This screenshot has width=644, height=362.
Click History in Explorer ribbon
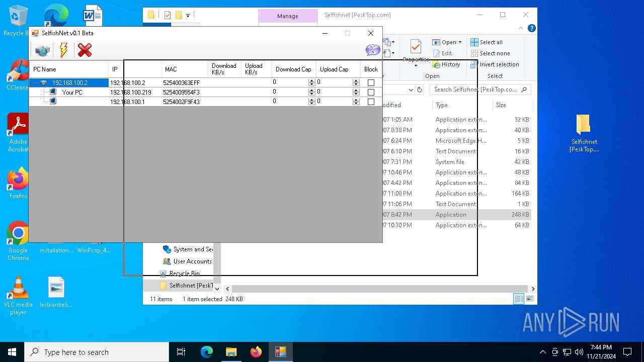tap(446, 64)
